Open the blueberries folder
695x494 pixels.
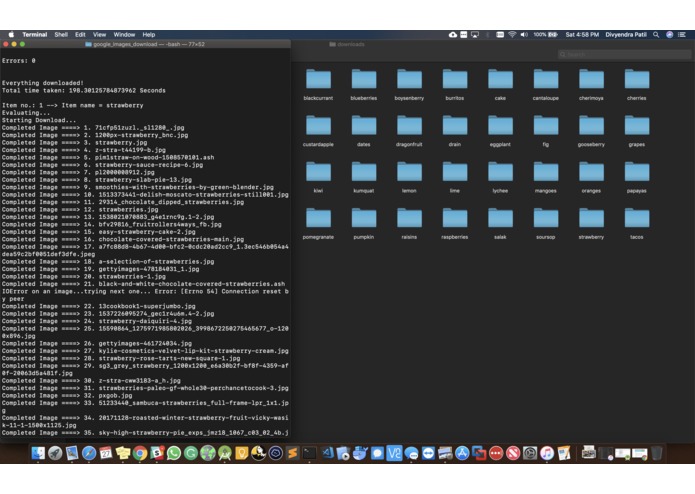point(364,80)
